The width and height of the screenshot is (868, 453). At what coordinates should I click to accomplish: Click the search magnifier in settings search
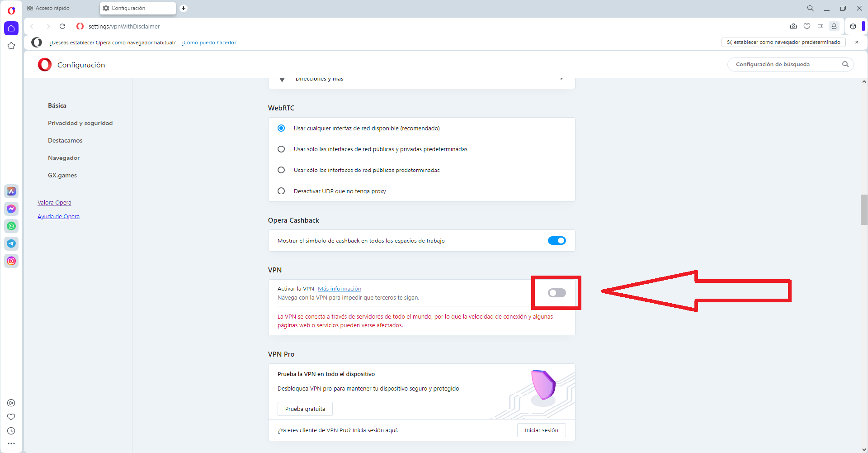pyautogui.click(x=845, y=64)
